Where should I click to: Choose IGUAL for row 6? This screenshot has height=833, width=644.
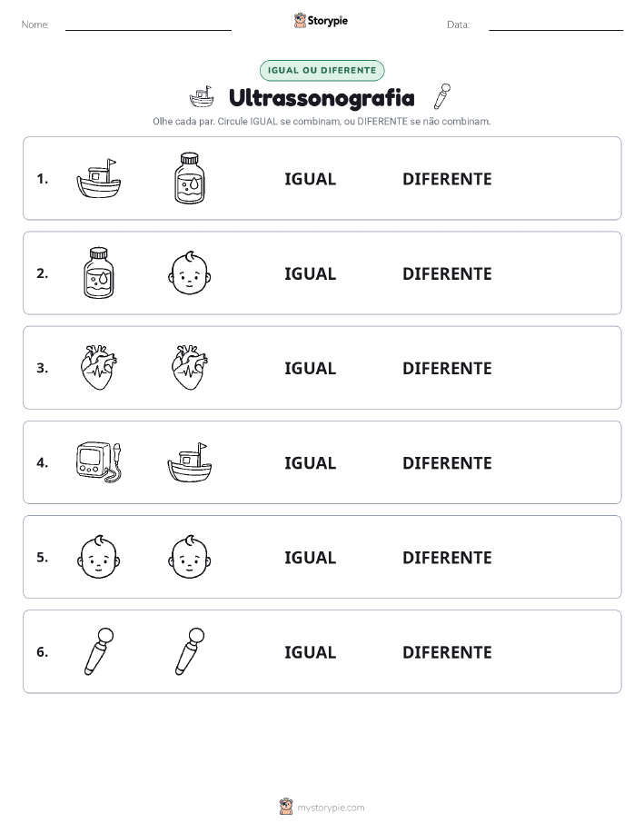point(311,652)
